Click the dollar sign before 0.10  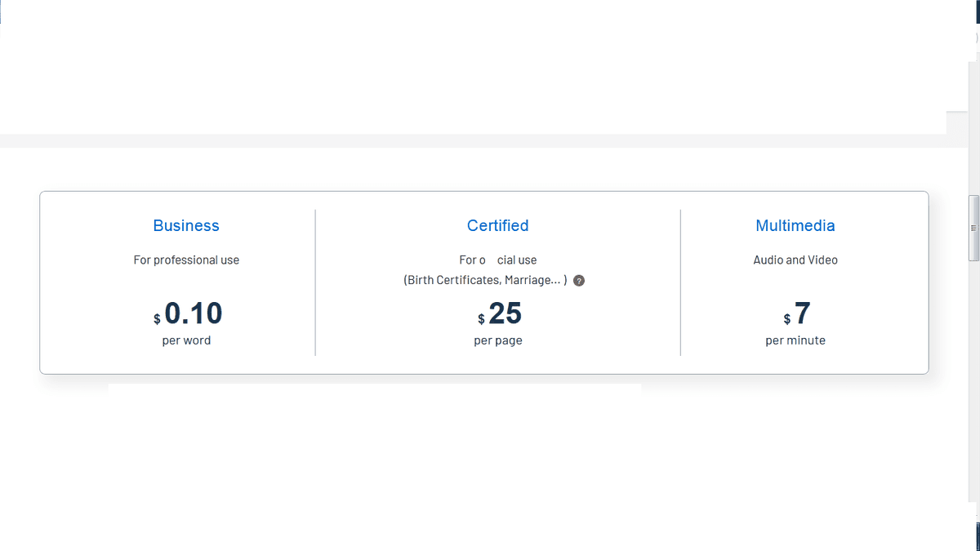(x=157, y=319)
